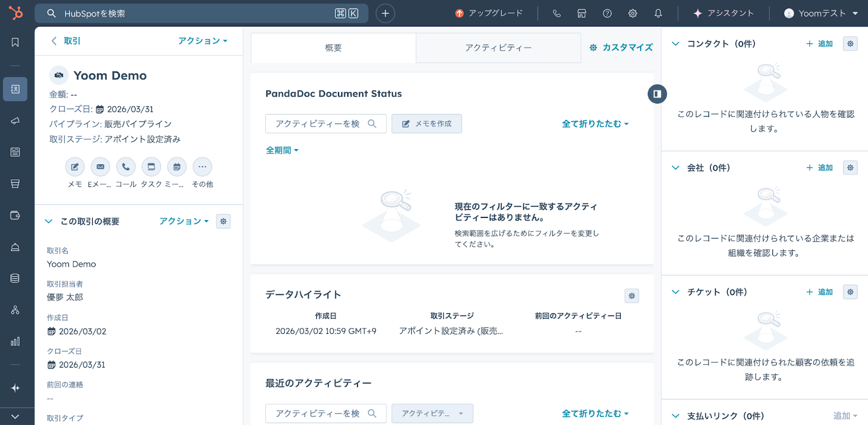Image resolution: width=868 pixels, height=425 pixels.
Task: Log a call with the コール icon
Action: (x=126, y=167)
